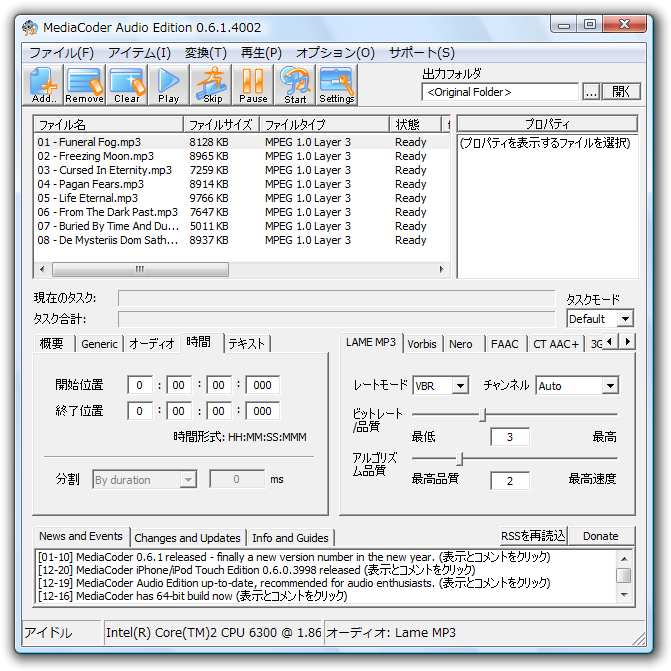Click the Pause toolbar icon

pos(253,85)
